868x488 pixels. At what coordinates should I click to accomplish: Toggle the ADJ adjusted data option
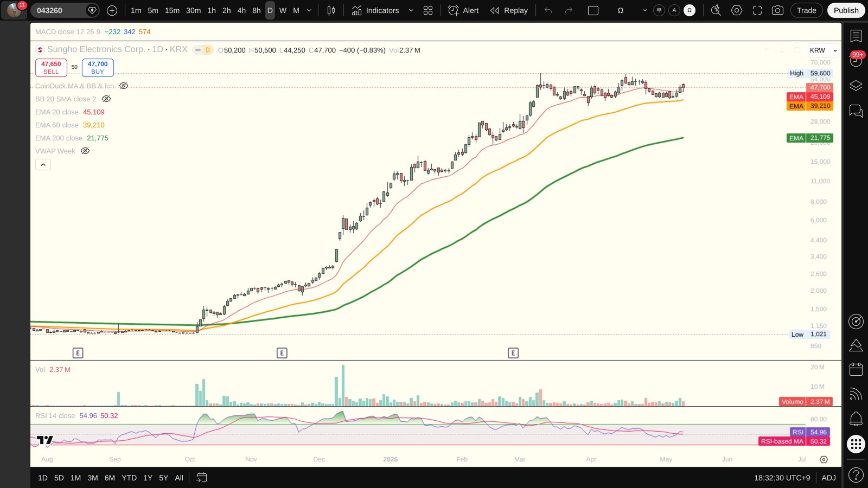828,478
